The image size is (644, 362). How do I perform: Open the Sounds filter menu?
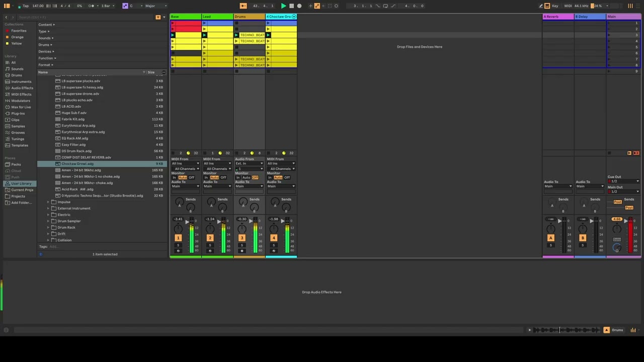pos(46,38)
